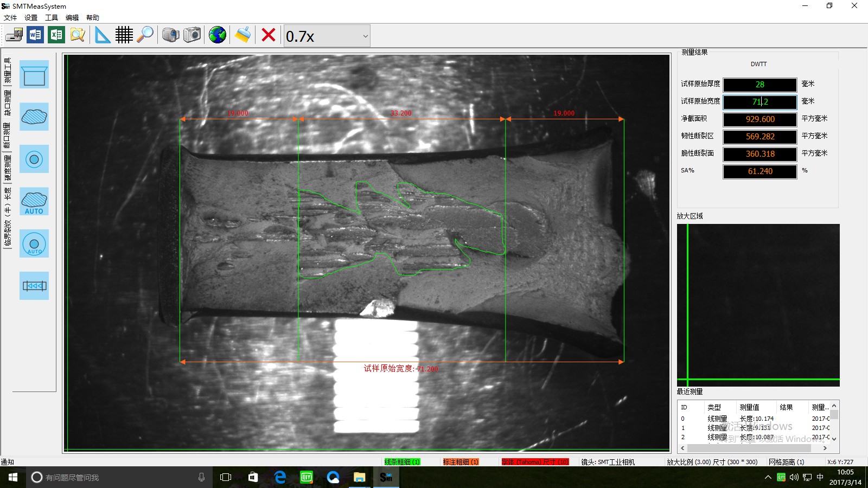The image size is (868, 488).
Task: Select measurement row with 长度:10.174
Action: (x=754, y=419)
